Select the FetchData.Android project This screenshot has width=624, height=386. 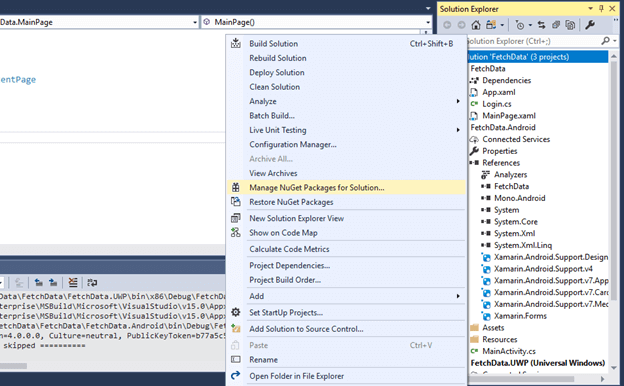(503, 127)
